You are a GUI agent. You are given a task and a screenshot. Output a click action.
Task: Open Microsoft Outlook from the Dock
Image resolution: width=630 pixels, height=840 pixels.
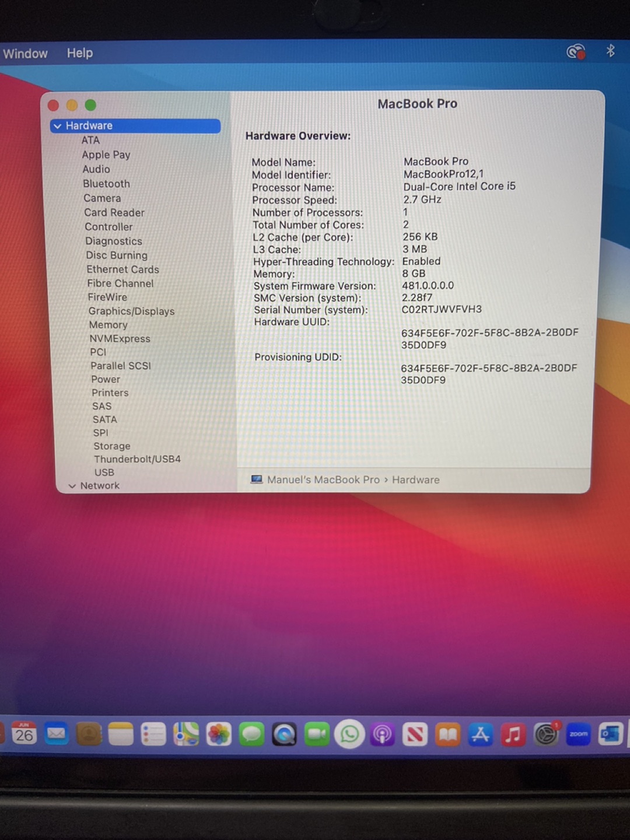611,734
